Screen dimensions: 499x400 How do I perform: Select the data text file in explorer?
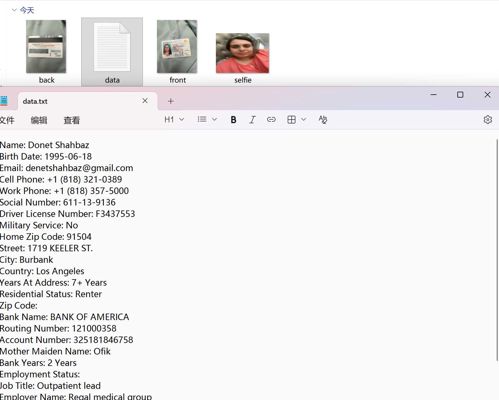112,52
